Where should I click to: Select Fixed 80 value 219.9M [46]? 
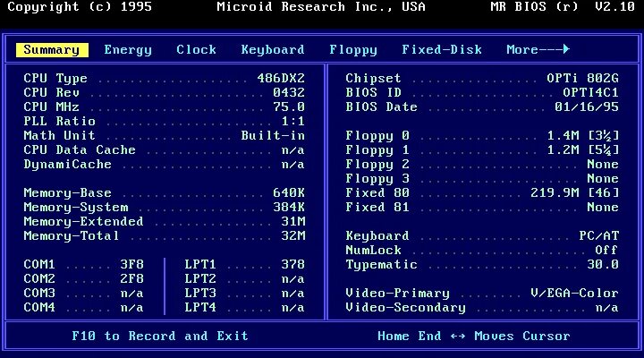point(574,192)
